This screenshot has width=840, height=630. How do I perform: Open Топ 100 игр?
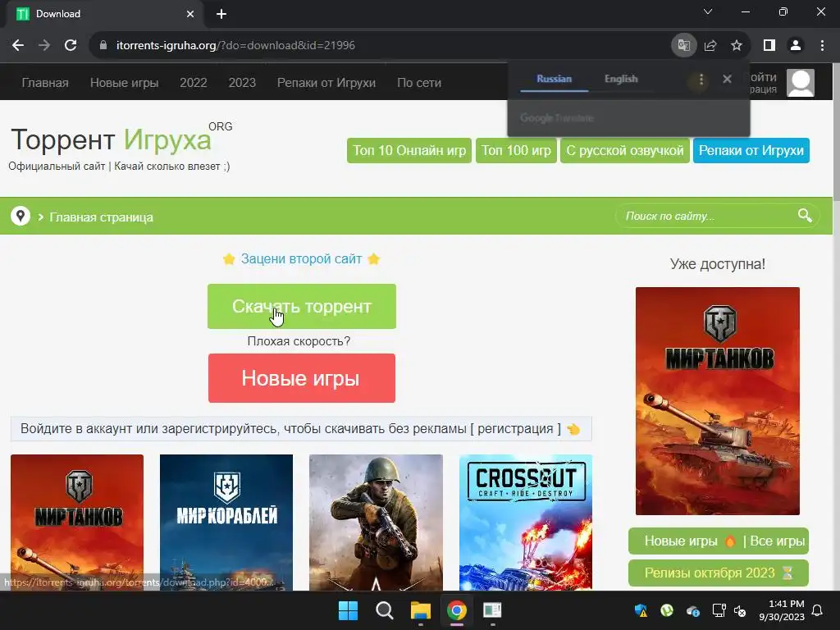[516, 151]
